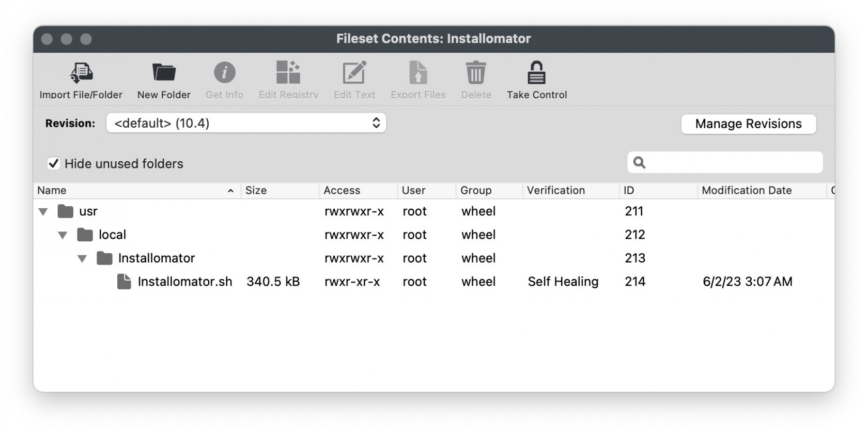Sort by the ID column header

(658, 190)
